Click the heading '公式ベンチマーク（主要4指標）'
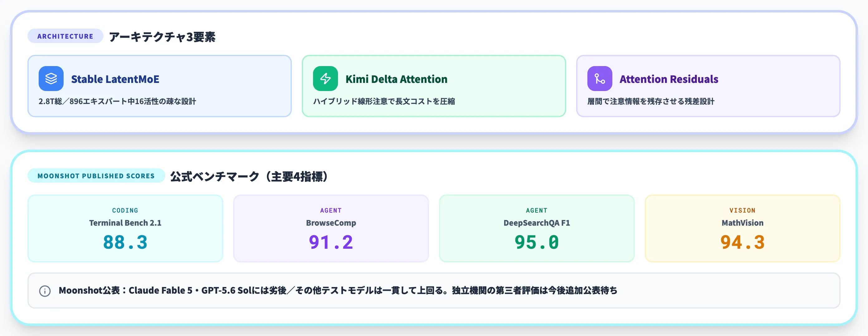 pos(249,176)
